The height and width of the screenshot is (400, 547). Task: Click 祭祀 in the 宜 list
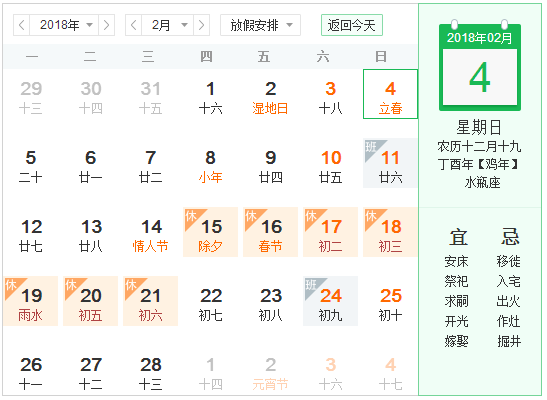[x=456, y=281]
